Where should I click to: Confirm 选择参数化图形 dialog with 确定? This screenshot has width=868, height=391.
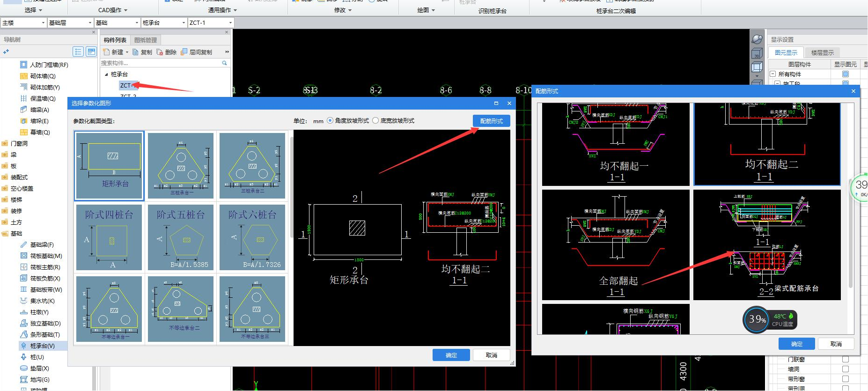coord(451,355)
